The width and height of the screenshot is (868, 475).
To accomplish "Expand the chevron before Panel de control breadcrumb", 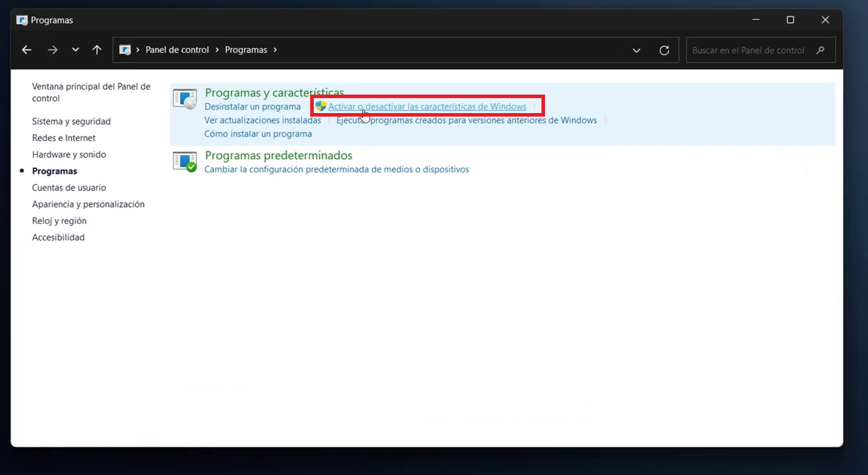I will [138, 50].
